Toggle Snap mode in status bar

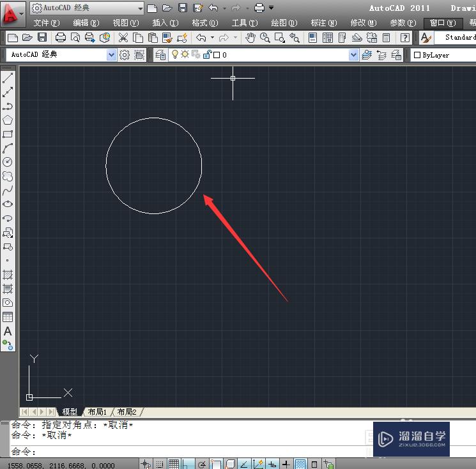pyautogui.click(x=159, y=464)
